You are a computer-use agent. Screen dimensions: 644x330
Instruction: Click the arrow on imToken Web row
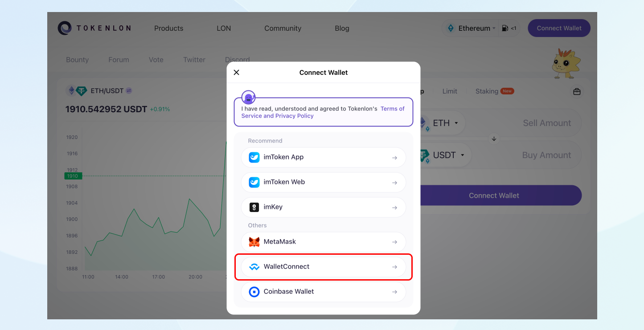pyautogui.click(x=394, y=183)
